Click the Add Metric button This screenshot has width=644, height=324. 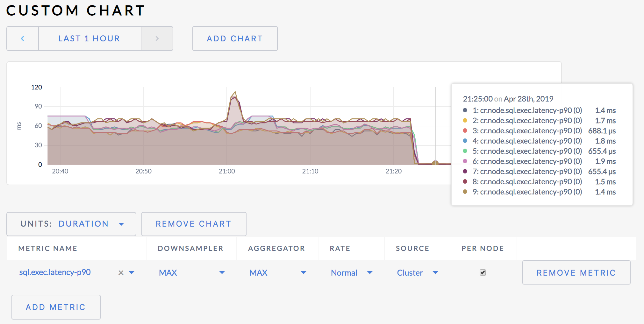56,307
